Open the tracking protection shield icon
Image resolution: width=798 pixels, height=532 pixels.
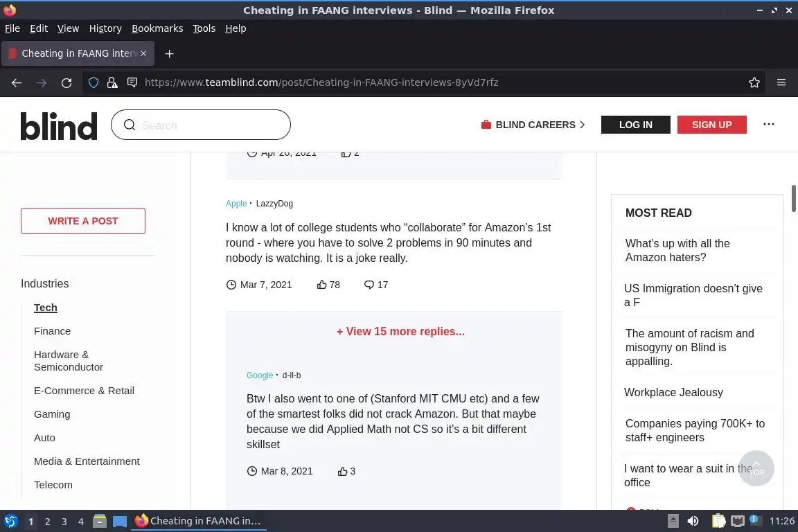tap(93, 82)
